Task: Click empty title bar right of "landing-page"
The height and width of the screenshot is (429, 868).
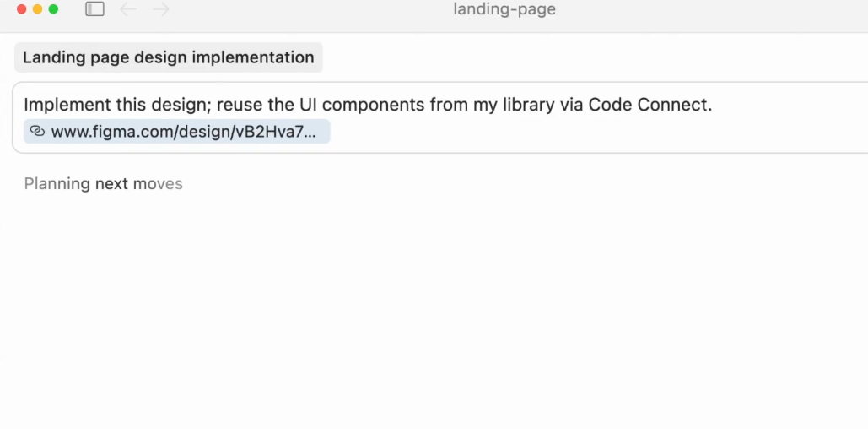Action: point(717,10)
